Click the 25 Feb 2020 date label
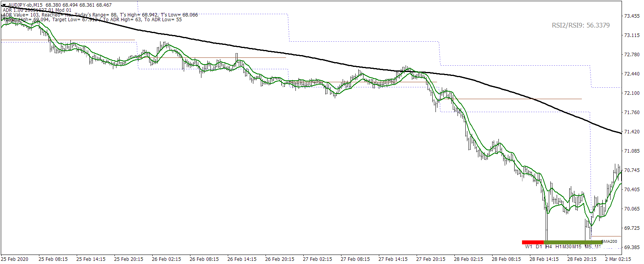 pos(15,259)
